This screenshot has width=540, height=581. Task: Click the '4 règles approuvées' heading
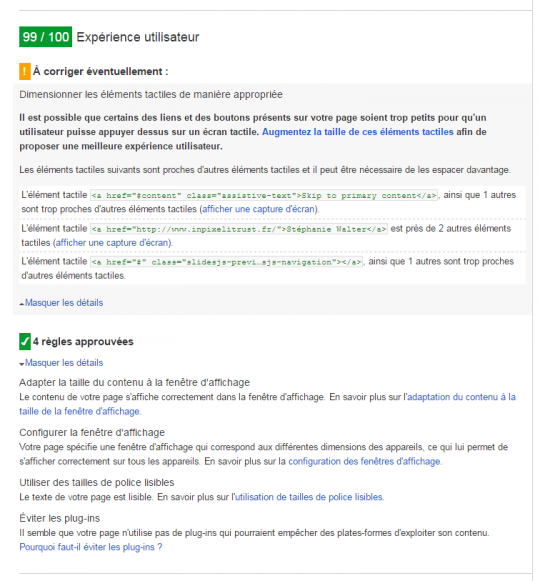click(83, 341)
